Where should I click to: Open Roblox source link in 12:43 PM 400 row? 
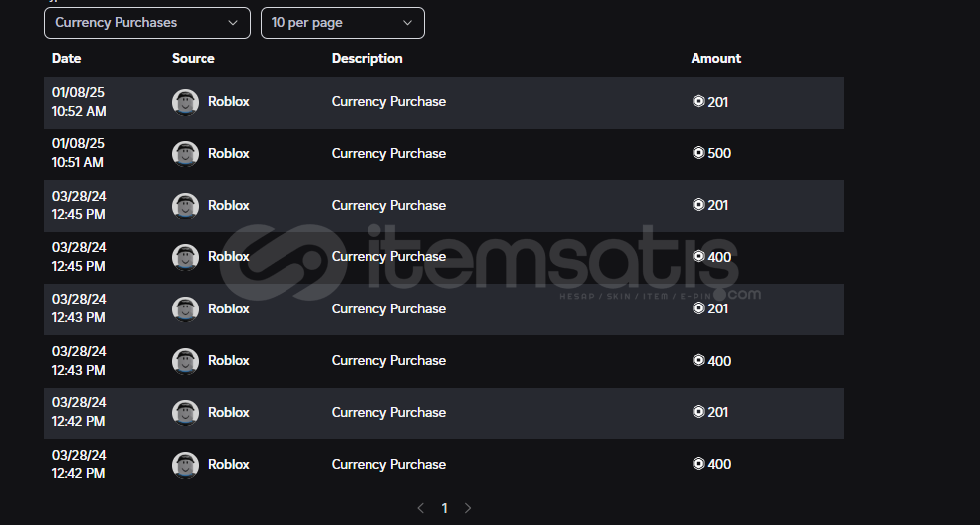[229, 361]
